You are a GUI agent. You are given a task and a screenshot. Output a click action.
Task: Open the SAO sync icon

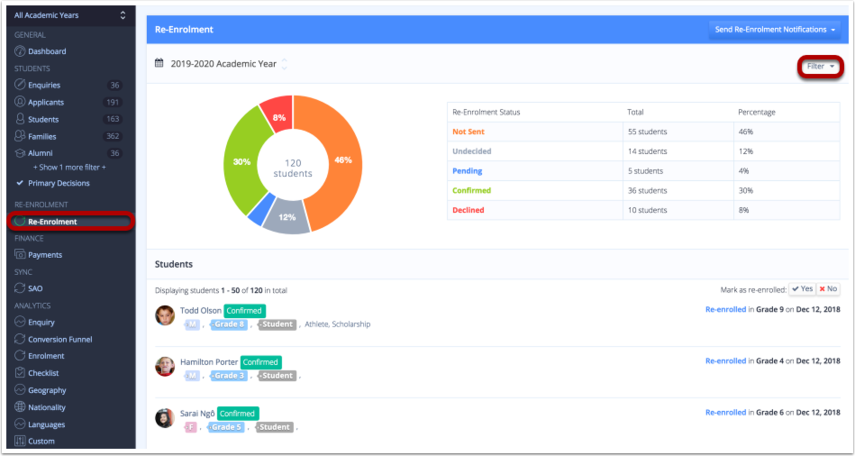coord(19,288)
